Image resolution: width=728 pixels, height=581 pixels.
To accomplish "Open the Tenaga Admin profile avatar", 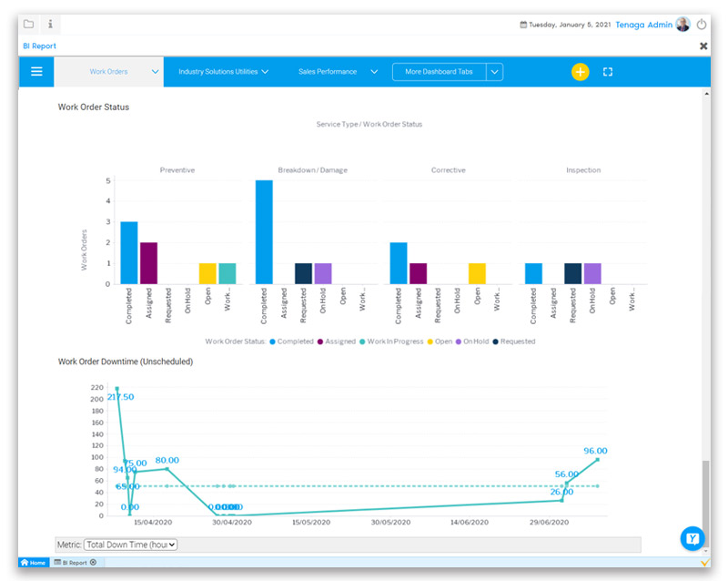I will tap(682, 25).
